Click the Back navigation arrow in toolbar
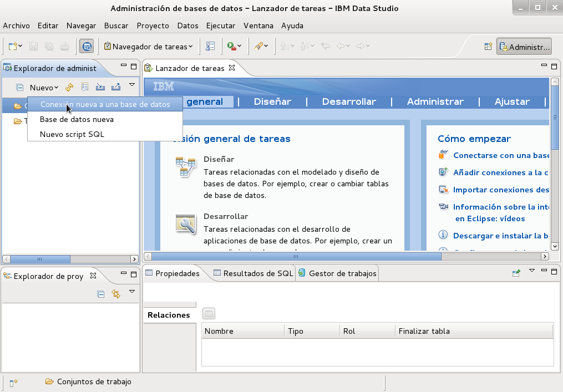This screenshot has height=392, width=563. (341, 46)
